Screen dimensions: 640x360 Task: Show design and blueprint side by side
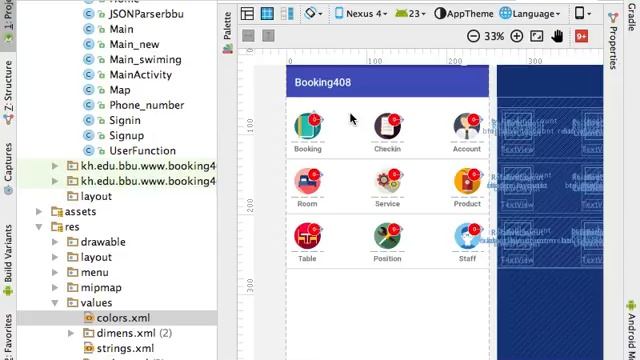[287, 13]
